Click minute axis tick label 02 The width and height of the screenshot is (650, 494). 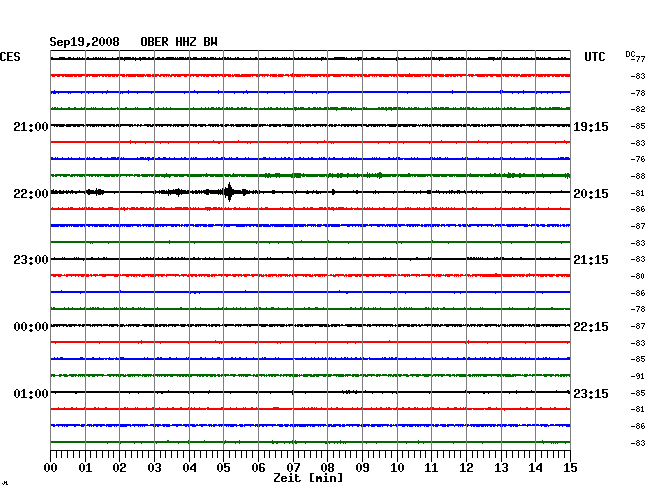coord(119,467)
